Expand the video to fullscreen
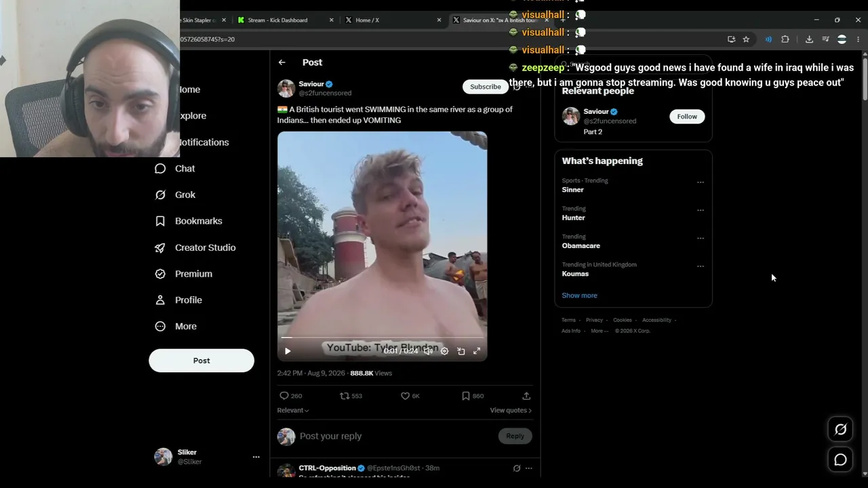The height and width of the screenshot is (488, 868). pos(477,351)
